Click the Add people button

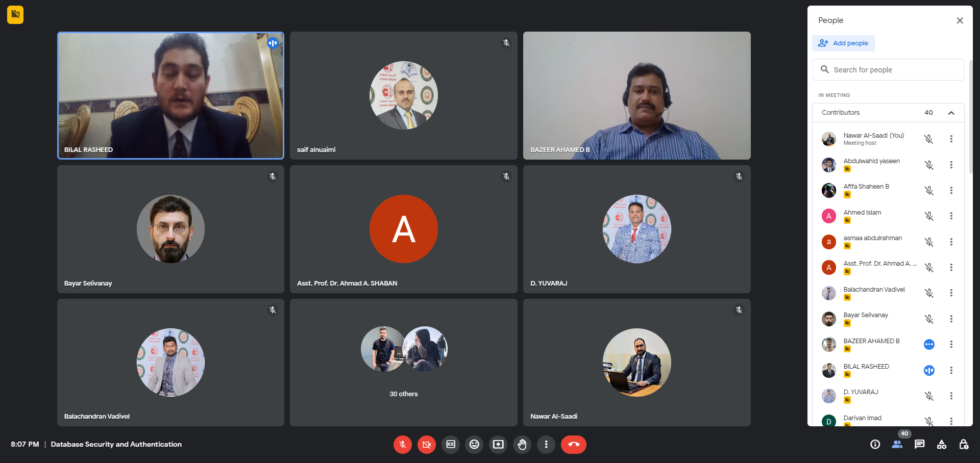pyautogui.click(x=843, y=43)
